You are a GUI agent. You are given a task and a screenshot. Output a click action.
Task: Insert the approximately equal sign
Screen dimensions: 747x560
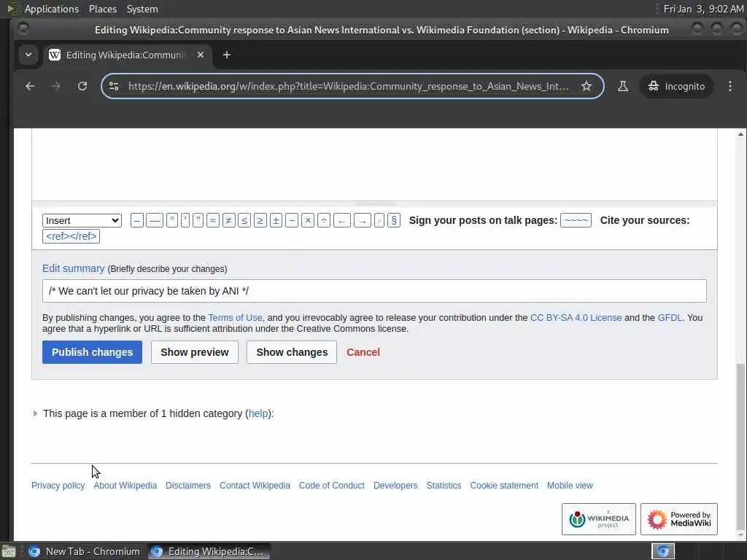click(x=213, y=220)
